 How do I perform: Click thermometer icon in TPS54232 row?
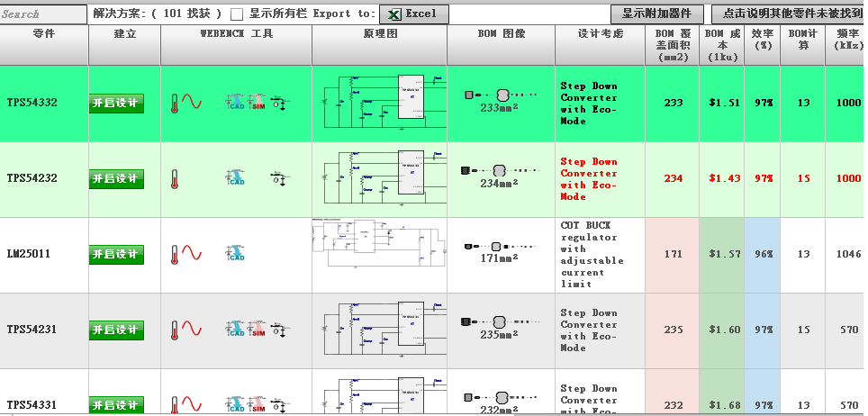point(175,179)
